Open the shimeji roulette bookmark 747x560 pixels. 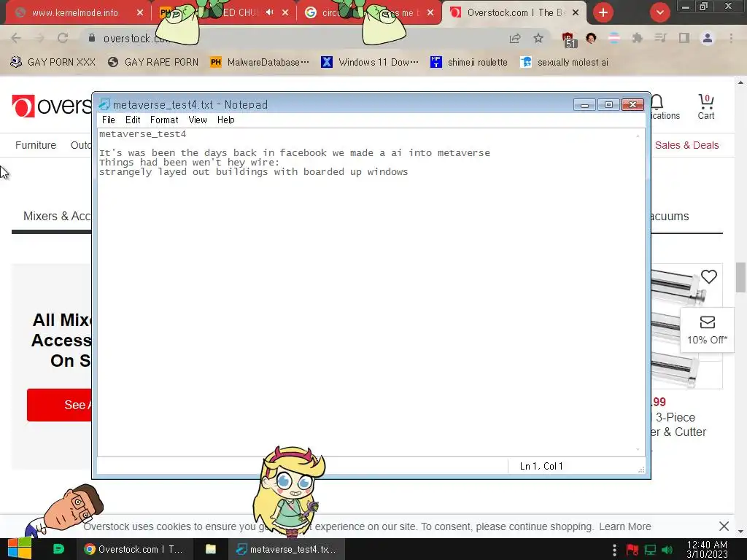coord(469,63)
